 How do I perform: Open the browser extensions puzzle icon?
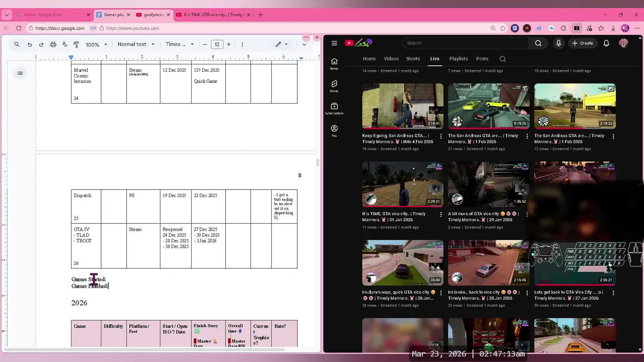click(x=563, y=28)
